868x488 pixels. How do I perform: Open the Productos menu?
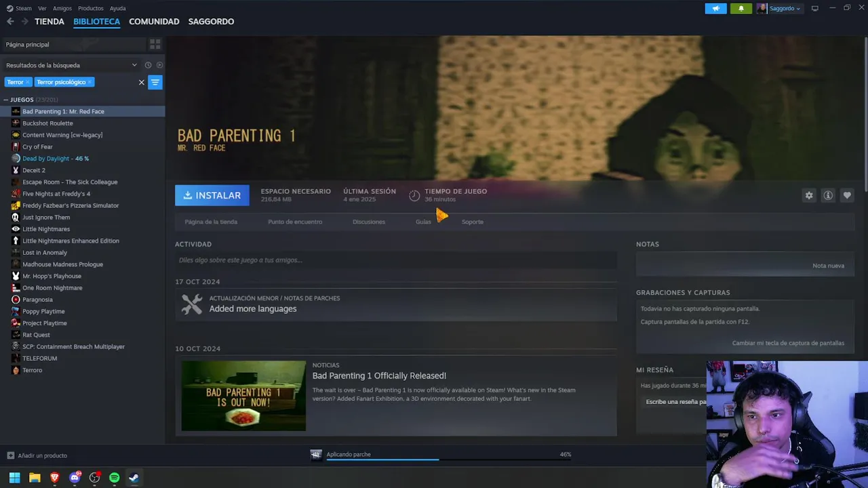(91, 8)
